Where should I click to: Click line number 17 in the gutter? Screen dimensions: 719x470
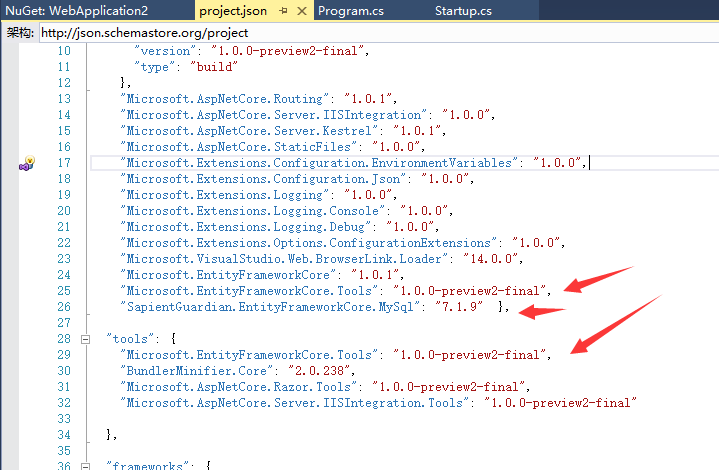[x=64, y=163]
